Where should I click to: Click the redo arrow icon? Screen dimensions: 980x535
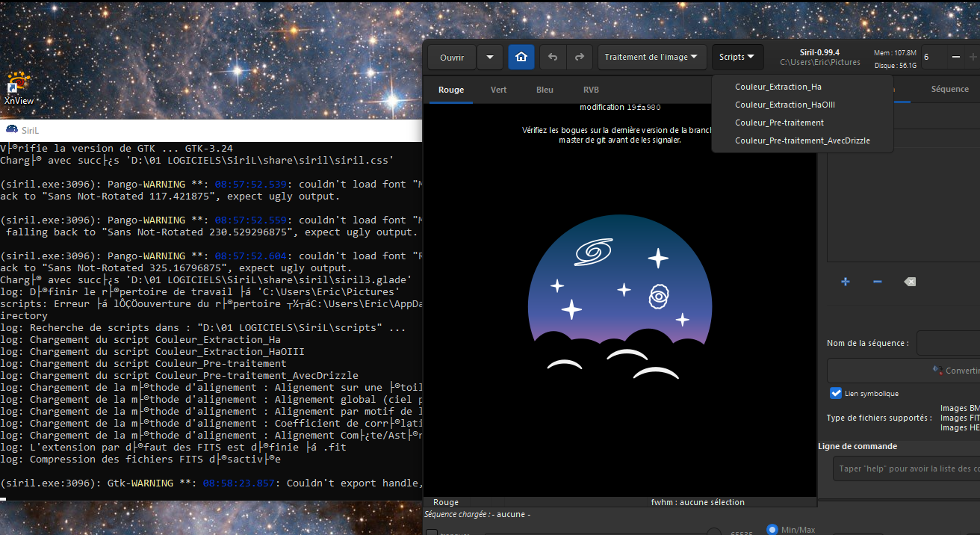coord(578,57)
